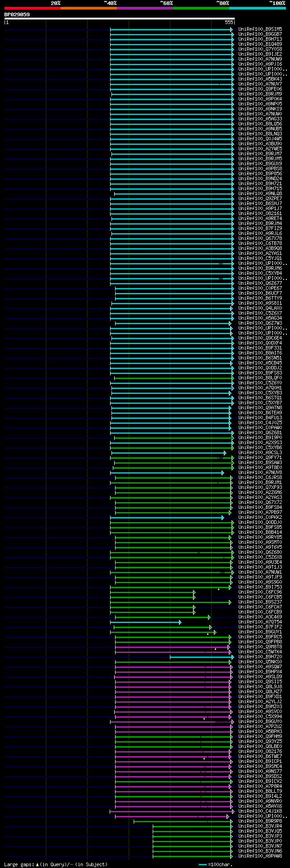Select the cyan alignment bar for UniRef100_B9H720
This screenshot has height=868, width=290.
pos(202,657)
